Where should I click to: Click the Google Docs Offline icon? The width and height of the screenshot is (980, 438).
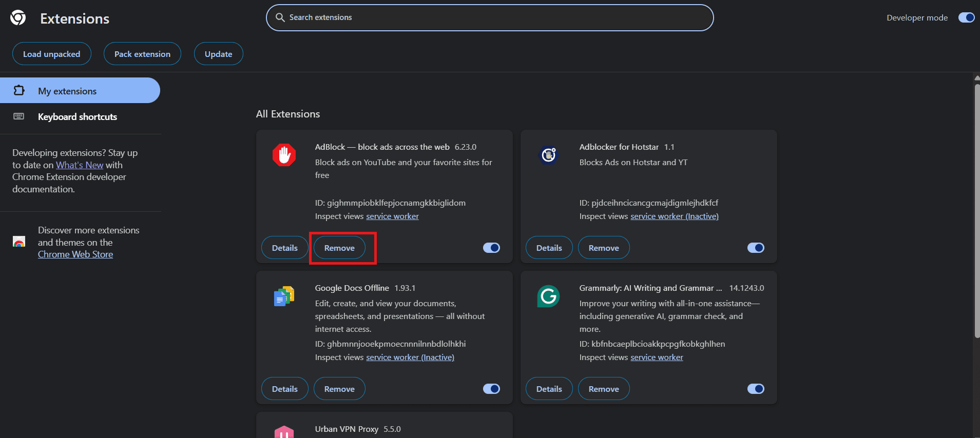pos(284,296)
